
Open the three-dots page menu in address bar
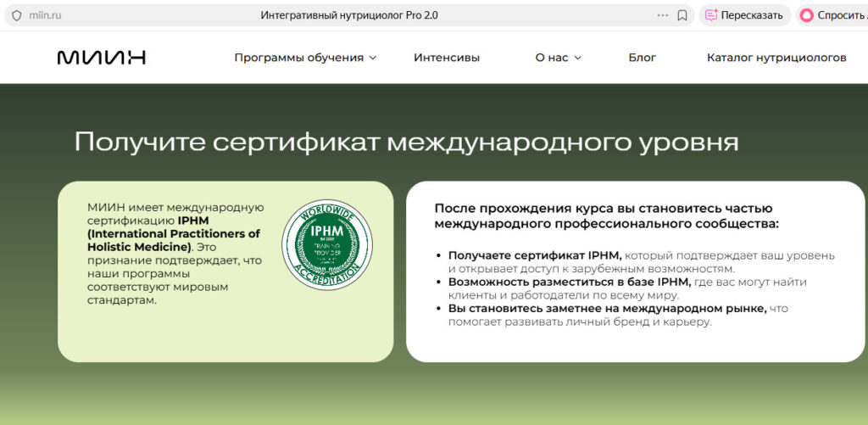coord(663,15)
